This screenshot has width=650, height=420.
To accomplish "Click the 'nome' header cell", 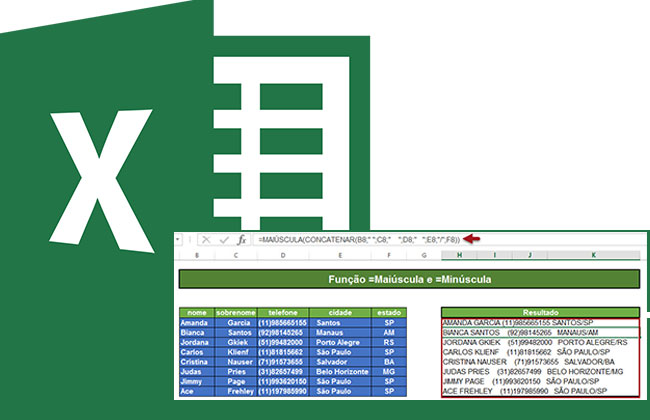I will [197, 313].
